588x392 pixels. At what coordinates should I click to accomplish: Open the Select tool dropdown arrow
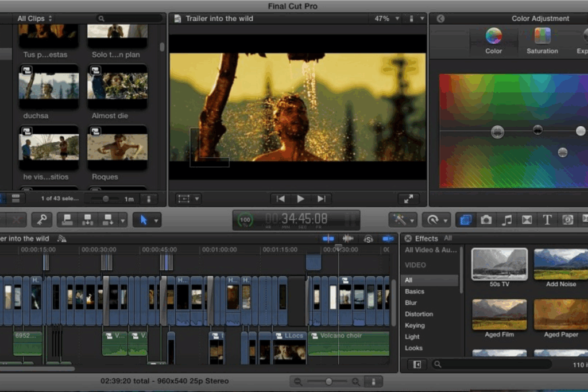[x=156, y=221]
